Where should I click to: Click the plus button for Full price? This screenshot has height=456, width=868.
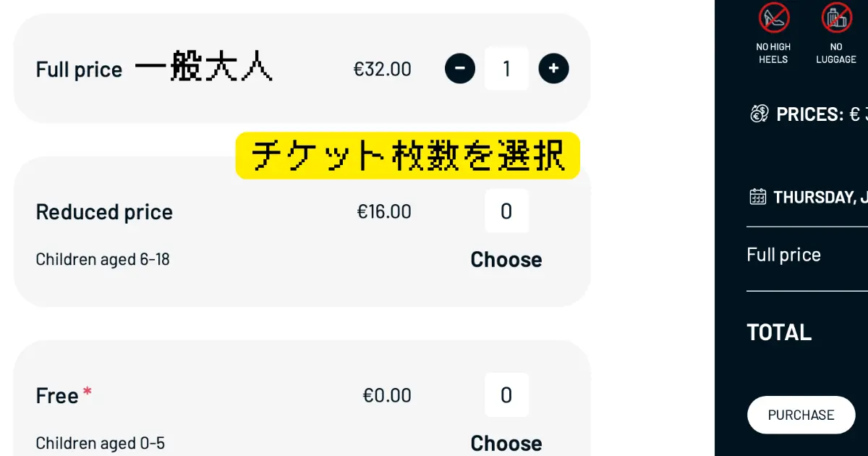[x=554, y=69]
